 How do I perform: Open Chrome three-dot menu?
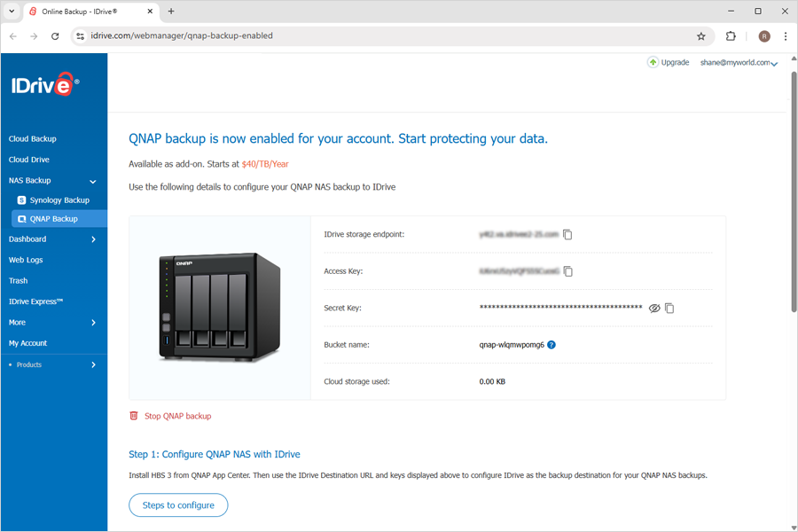[x=786, y=36]
